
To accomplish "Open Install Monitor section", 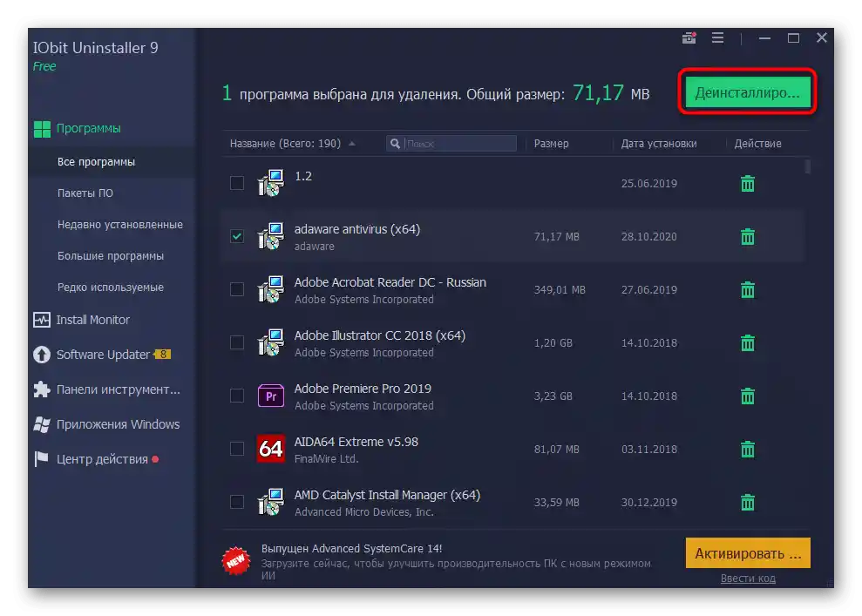I will [x=93, y=320].
